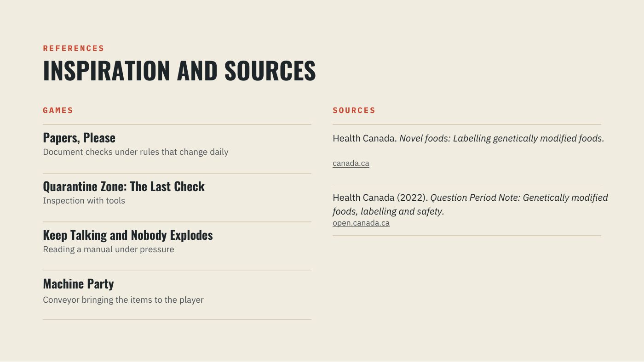Viewport: 644px width, 362px height.
Task: Open the open.canada.ca source link
Action: pos(361,223)
